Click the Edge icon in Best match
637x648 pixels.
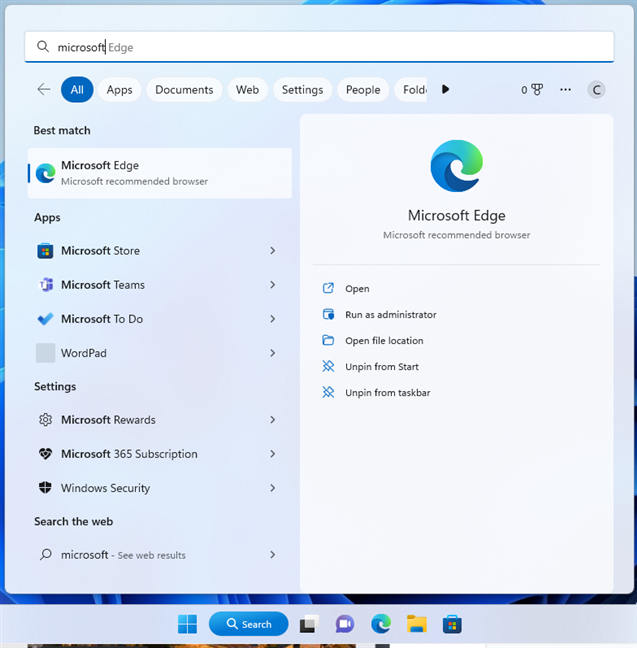pos(45,173)
